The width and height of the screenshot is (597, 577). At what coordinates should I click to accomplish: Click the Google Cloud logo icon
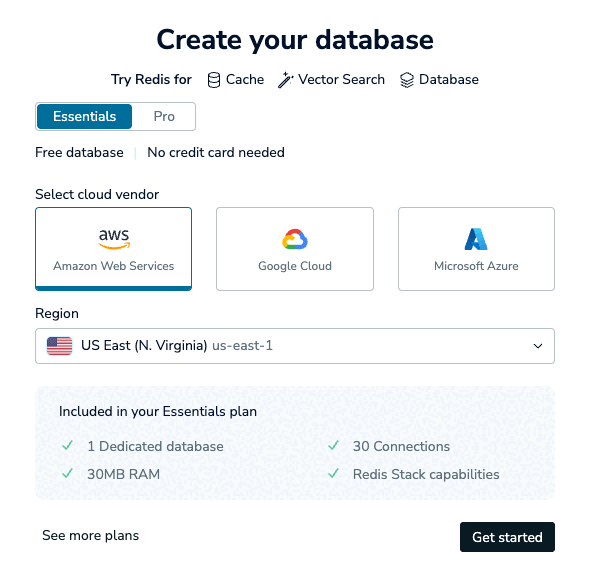295,239
